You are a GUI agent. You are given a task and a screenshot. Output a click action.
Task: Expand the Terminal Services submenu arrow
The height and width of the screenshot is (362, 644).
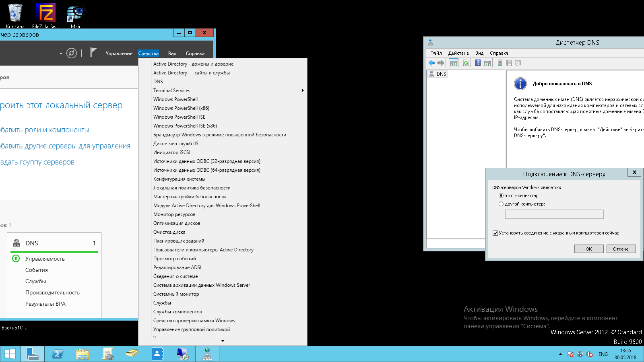(303, 90)
